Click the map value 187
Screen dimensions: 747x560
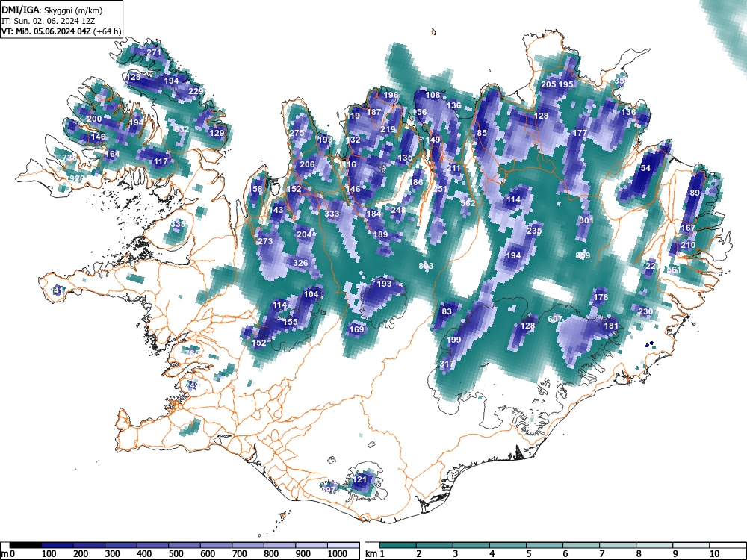(374, 112)
